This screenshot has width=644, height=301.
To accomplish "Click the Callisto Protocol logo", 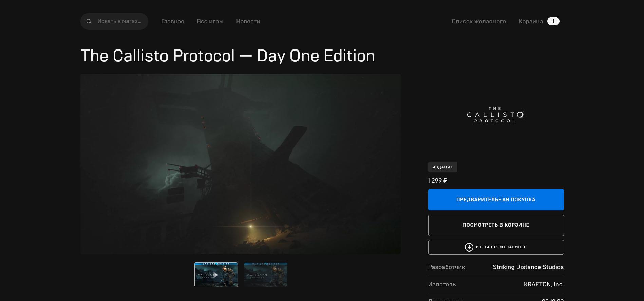I will click(x=495, y=115).
